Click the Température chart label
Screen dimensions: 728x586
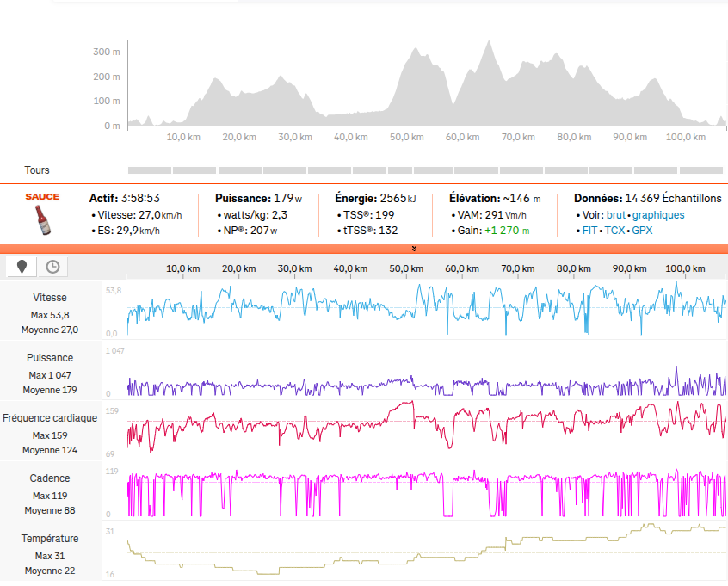(x=49, y=539)
